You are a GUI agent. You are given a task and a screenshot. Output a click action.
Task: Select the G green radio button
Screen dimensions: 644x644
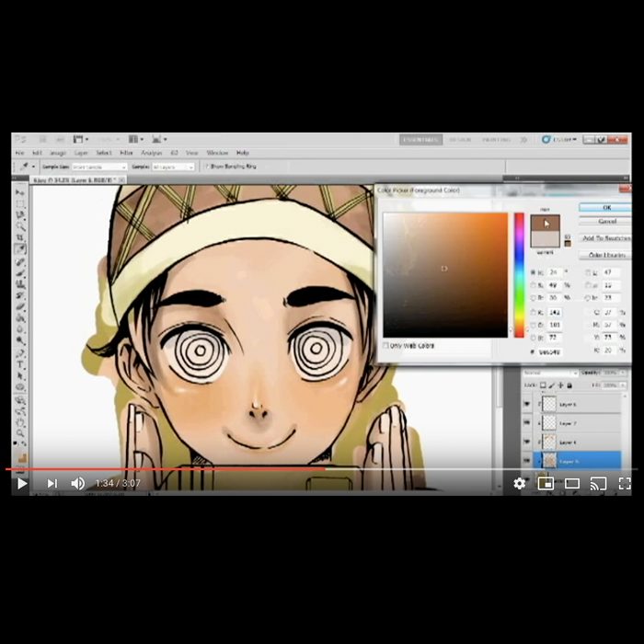[x=533, y=325]
